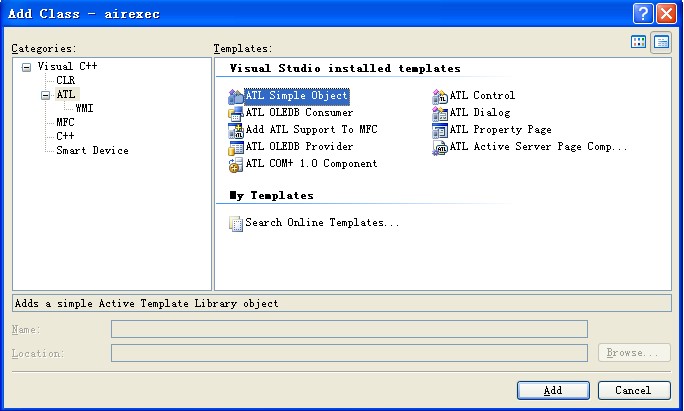Click the ATL OLEDB Provider icon
684x411 pixels.
pos(236,147)
